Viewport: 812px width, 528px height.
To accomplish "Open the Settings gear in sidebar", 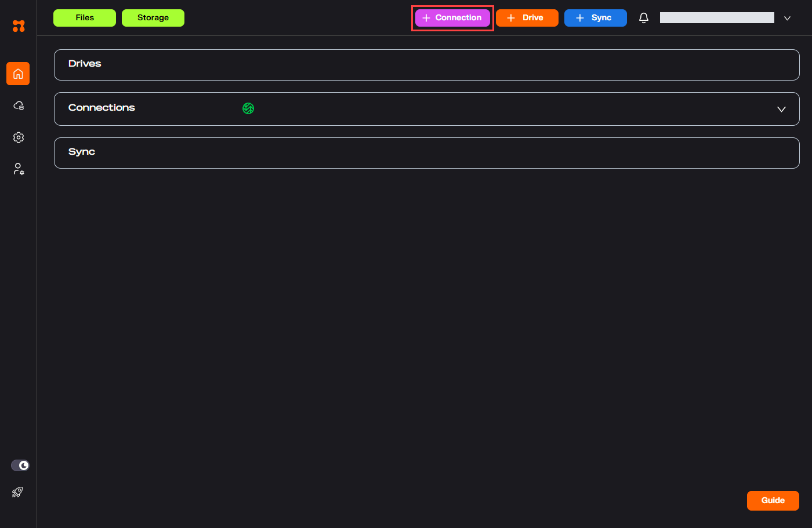I will tap(19, 137).
